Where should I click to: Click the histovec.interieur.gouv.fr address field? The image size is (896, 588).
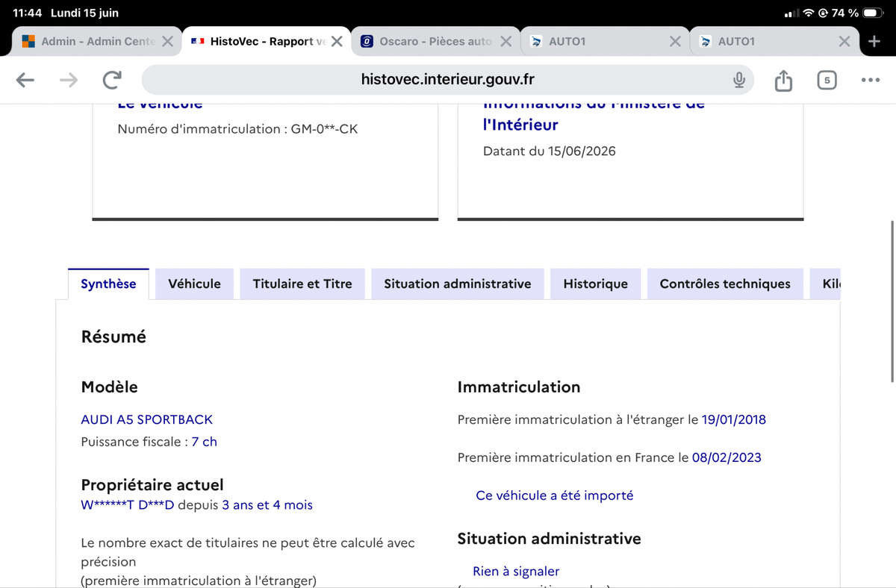(447, 80)
